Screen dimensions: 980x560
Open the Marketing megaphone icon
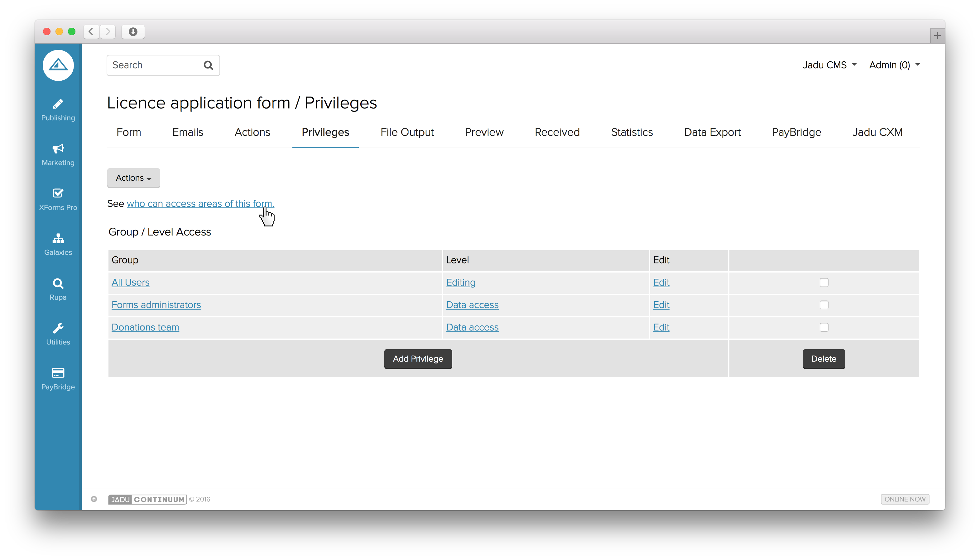(x=58, y=149)
